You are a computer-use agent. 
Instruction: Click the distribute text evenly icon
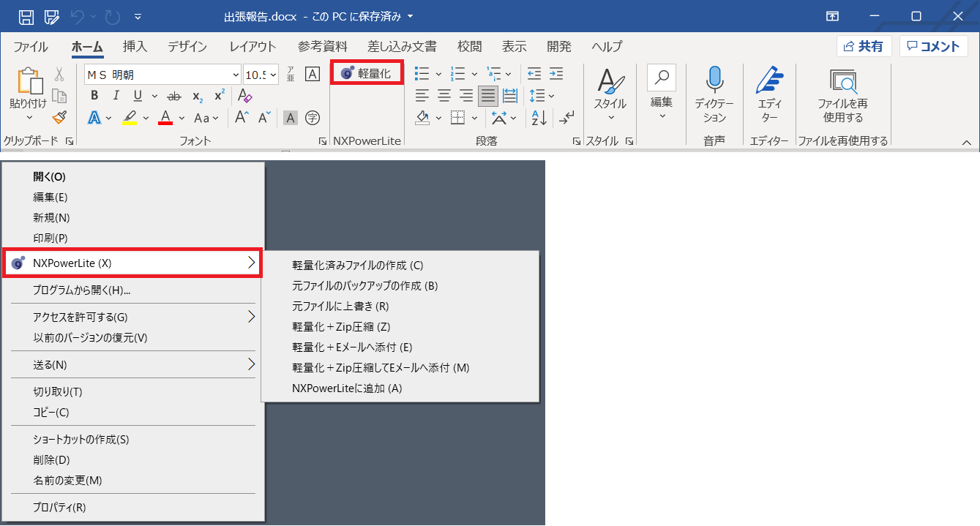pos(510,96)
